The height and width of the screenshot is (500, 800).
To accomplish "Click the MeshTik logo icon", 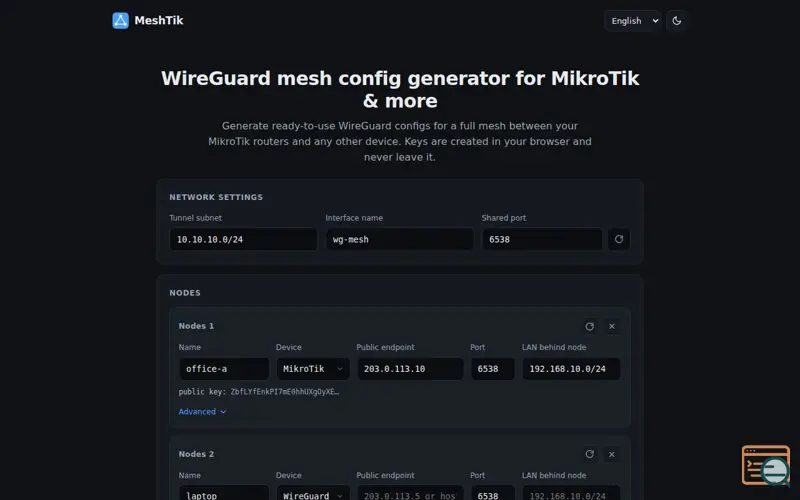I will pyautogui.click(x=120, y=20).
